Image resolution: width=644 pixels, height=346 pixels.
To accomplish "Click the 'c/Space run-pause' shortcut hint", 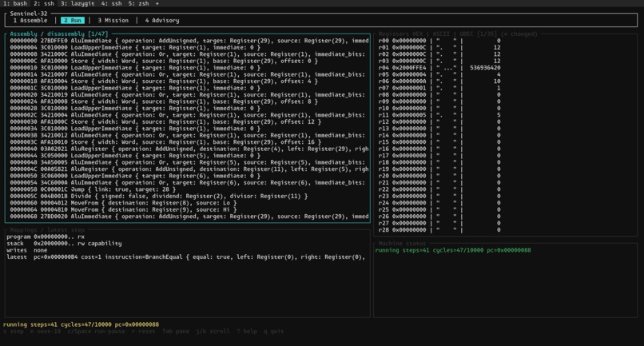I will click(x=96, y=331).
